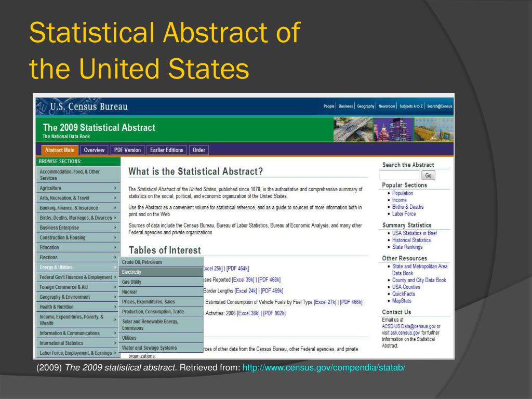Select Water and Sewage Systems submenu item
The height and width of the screenshot is (399, 532).
click(161, 348)
